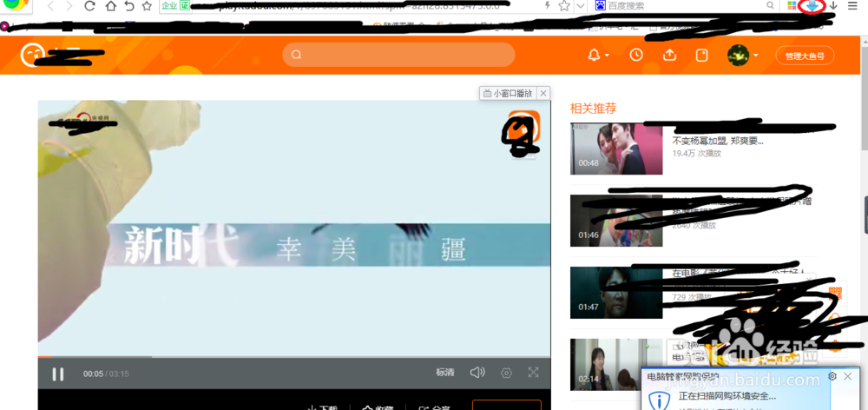
Task: Open recommended video thumbnail with duration 01:47
Action: coord(616,293)
